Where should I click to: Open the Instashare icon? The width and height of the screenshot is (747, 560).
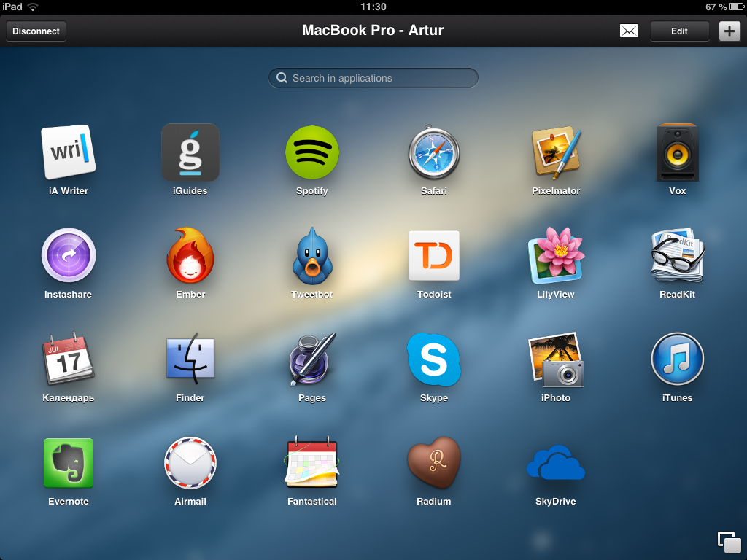tap(68, 256)
